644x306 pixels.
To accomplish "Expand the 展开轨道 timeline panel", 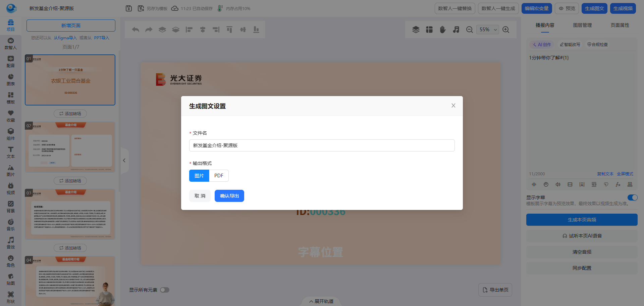I will 321,301.
